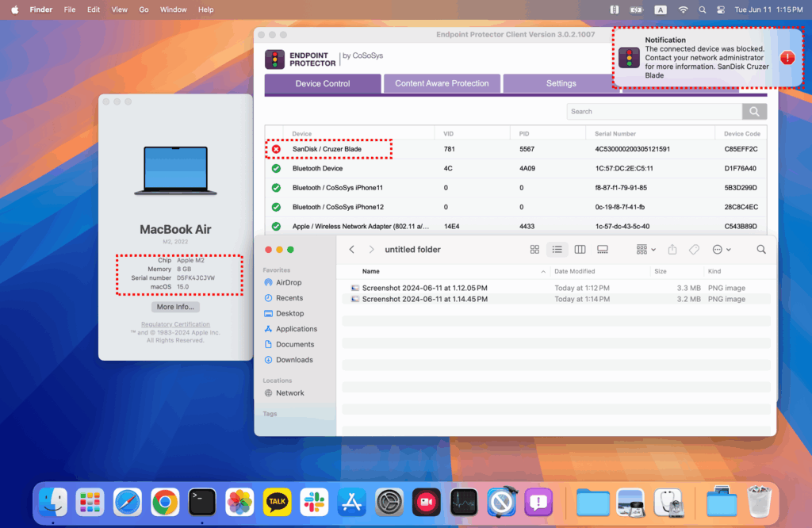Open Control Center in the menu bar

[720, 10]
